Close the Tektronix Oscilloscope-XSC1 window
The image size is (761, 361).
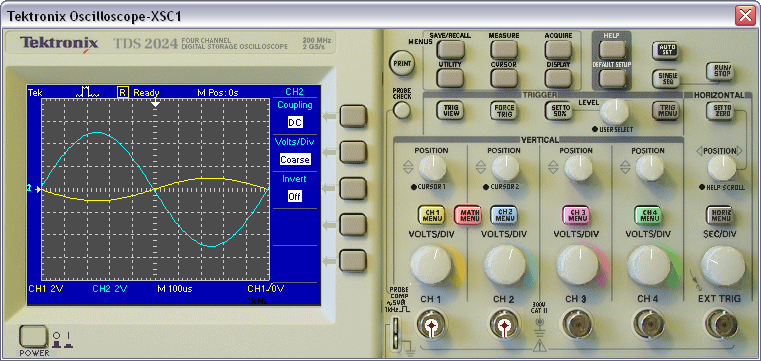745,16
